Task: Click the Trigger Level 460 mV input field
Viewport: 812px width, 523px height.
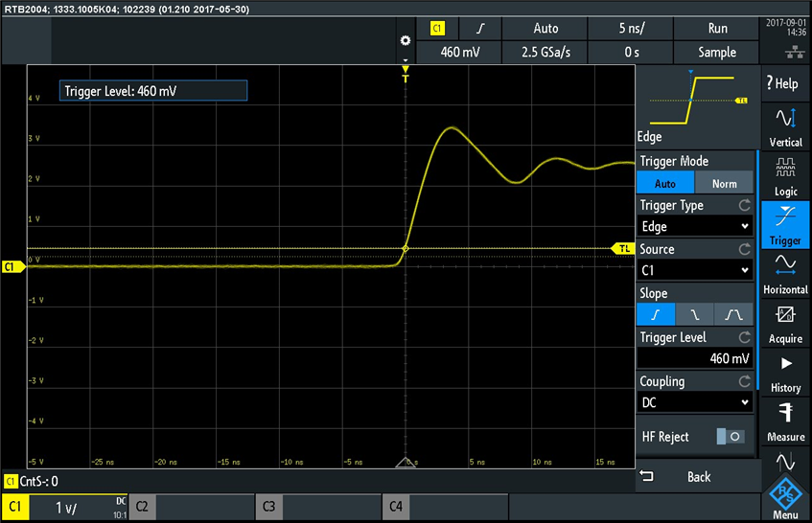Action: tap(695, 358)
